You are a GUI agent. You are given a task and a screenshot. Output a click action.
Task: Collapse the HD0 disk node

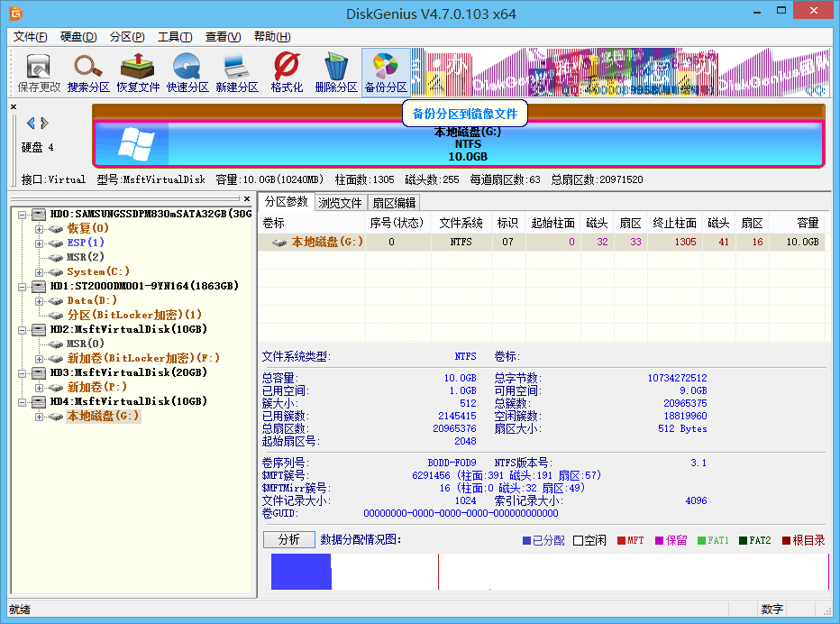coord(22,215)
